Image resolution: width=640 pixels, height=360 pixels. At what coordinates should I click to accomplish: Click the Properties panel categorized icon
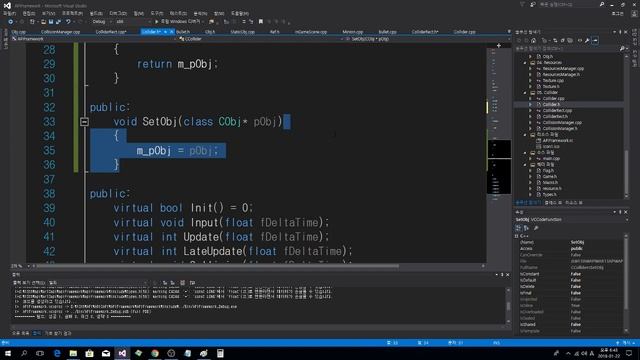[x=518, y=228]
